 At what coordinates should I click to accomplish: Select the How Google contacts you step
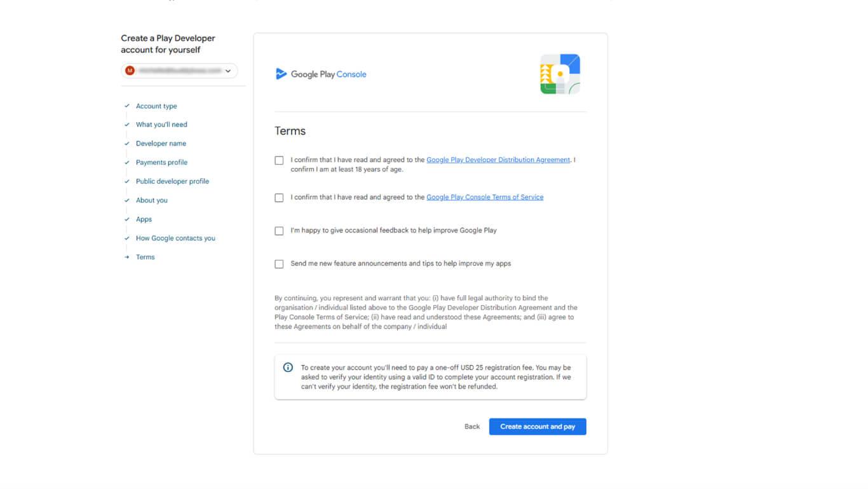tap(175, 238)
